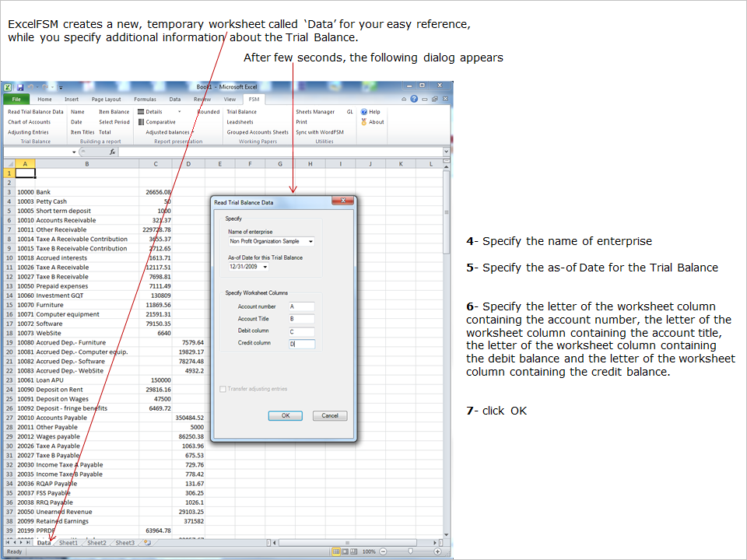Click the Insert Worksheet icon beside Sheet3
This screenshot has height=560, width=747.
pos(147,543)
